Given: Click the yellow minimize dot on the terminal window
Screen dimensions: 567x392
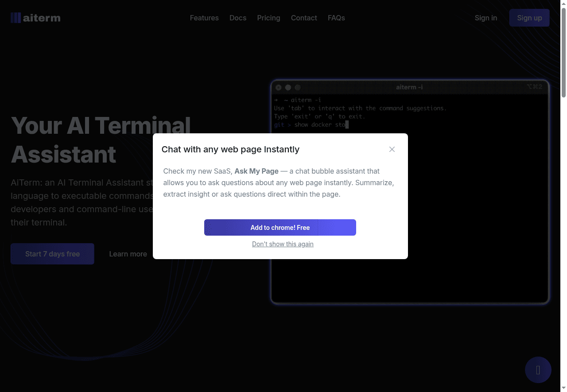Looking at the screenshot, I should tap(288, 87).
